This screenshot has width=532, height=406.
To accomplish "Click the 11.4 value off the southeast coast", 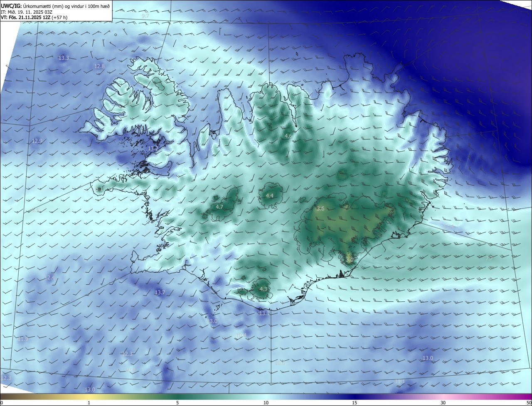I will pyautogui.click(x=448, y=227).
